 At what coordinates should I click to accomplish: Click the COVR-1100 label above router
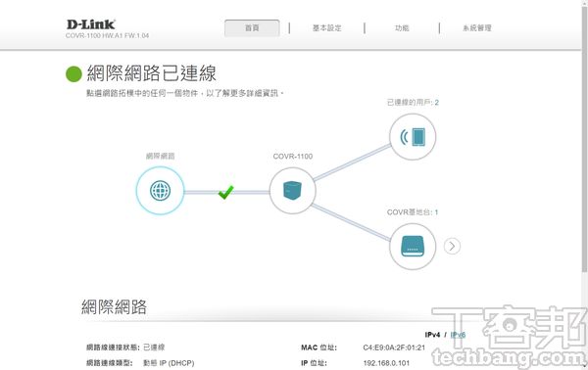point(292,157)
